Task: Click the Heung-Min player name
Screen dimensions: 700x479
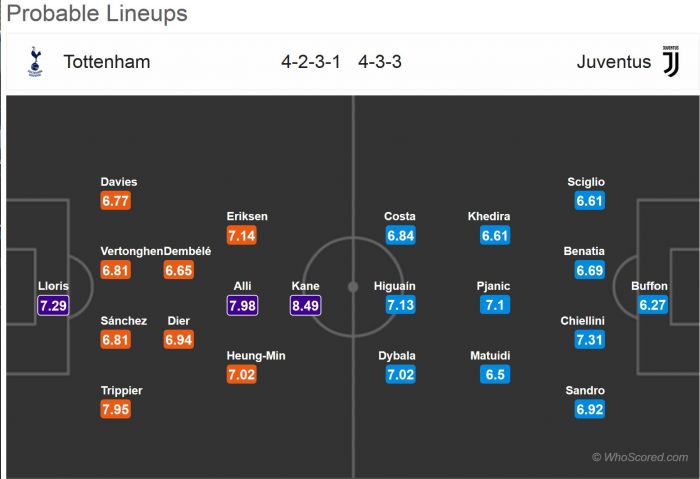Action: [x=257, y=355]
